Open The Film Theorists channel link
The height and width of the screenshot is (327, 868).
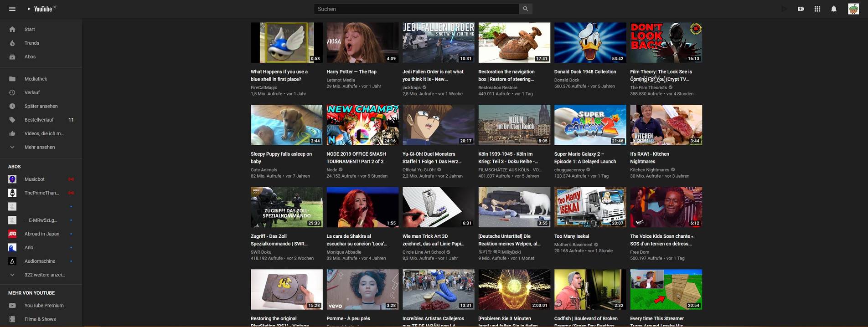(x=648, y=87)
